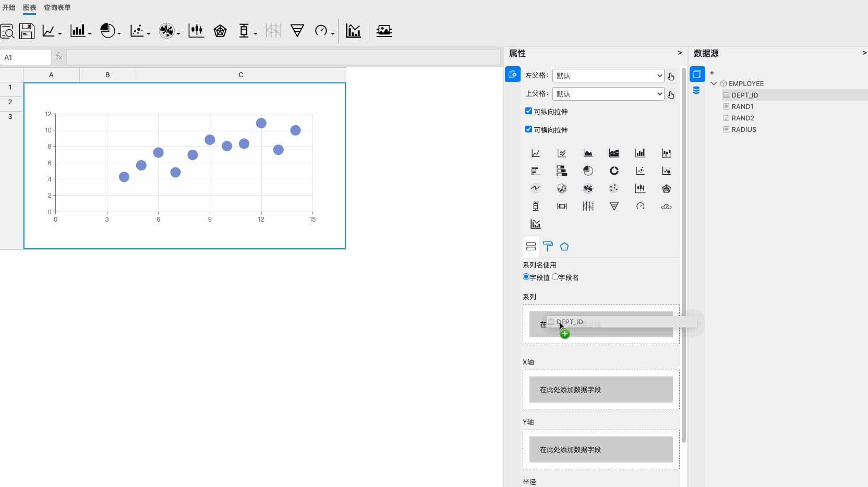Insert a radar chart from the toolbar

(220, 31)
